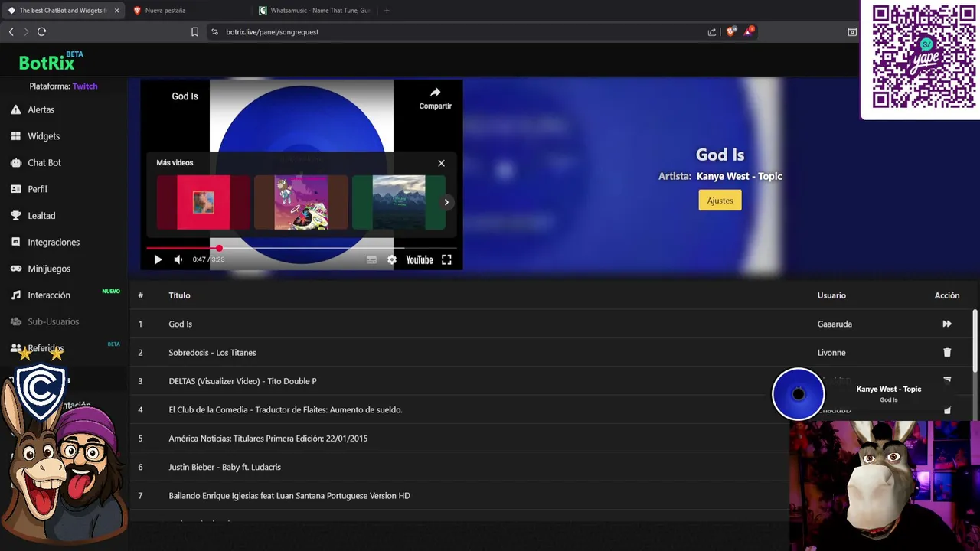Toggle YouTube subtitles button

tap(371, 259)
